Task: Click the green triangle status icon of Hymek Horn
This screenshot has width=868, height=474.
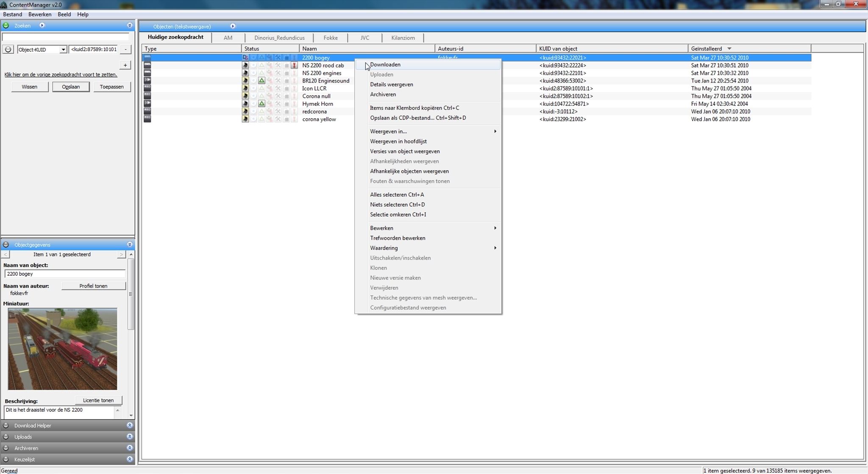Action: point(262,104)
